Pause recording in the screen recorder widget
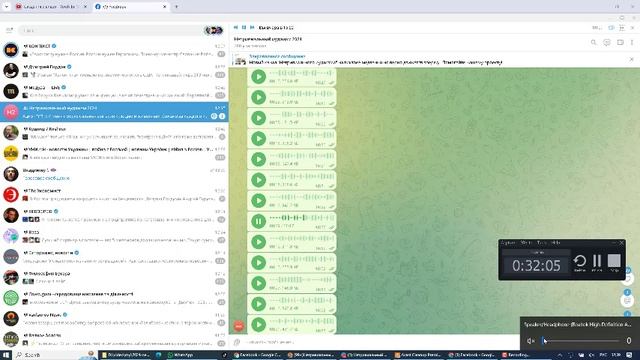Screen dimensions: 640x360 [597, 262]
